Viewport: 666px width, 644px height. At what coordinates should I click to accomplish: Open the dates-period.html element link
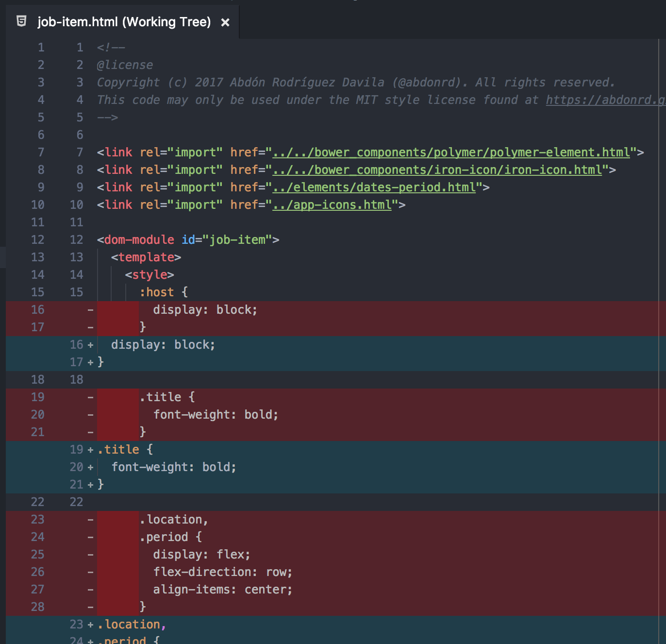point(374,187)
